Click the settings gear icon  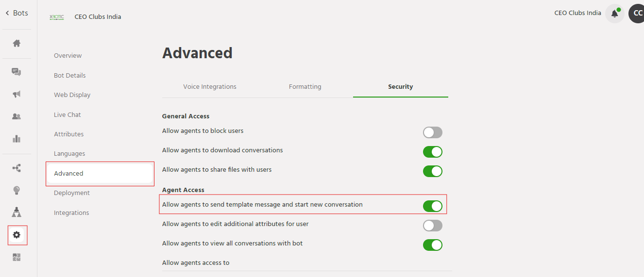pyautogui.click(x=17, y=235)
